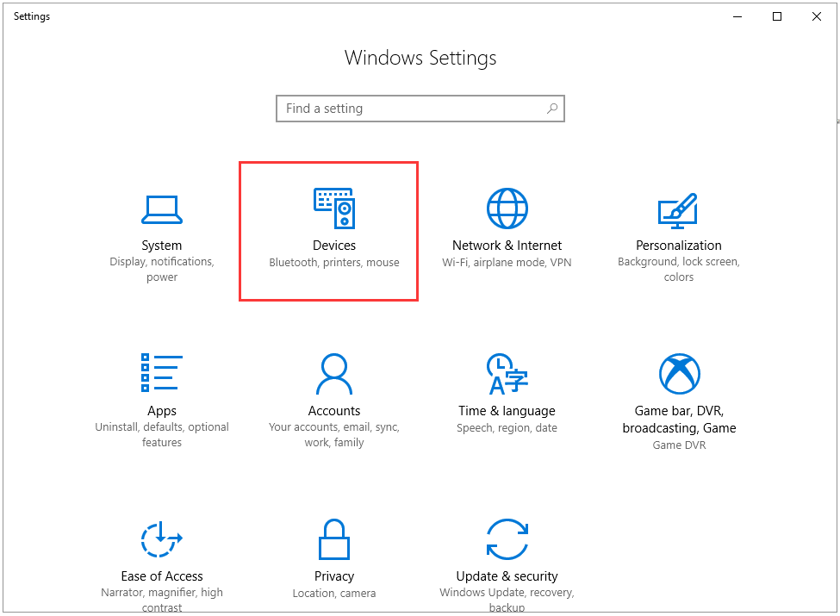
Task: Click 'Wi-Fi, airplane mode, VPN' description
Action: 507,263
